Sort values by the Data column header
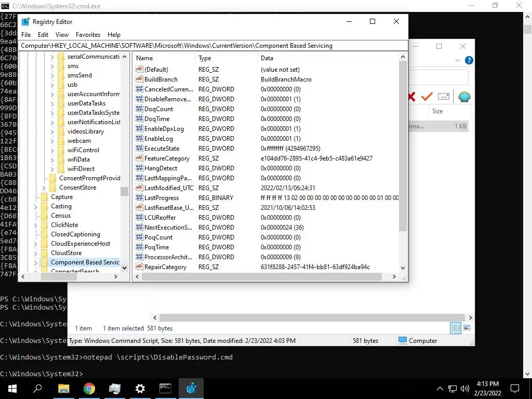 [x=328, y=58]
